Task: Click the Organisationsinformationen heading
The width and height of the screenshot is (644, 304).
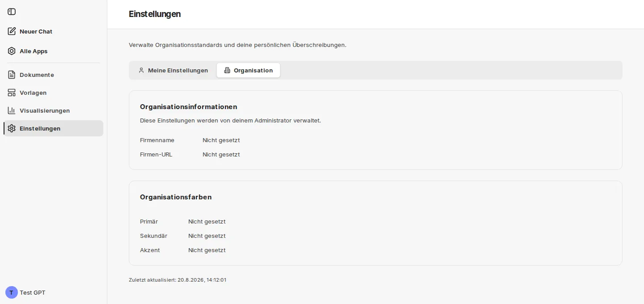Action: tap(188, 107)
